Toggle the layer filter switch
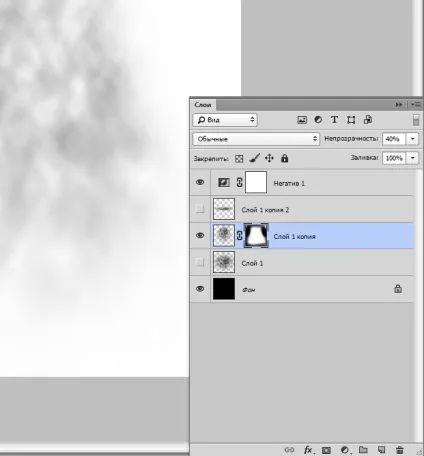424x456 pixels. 416,120
